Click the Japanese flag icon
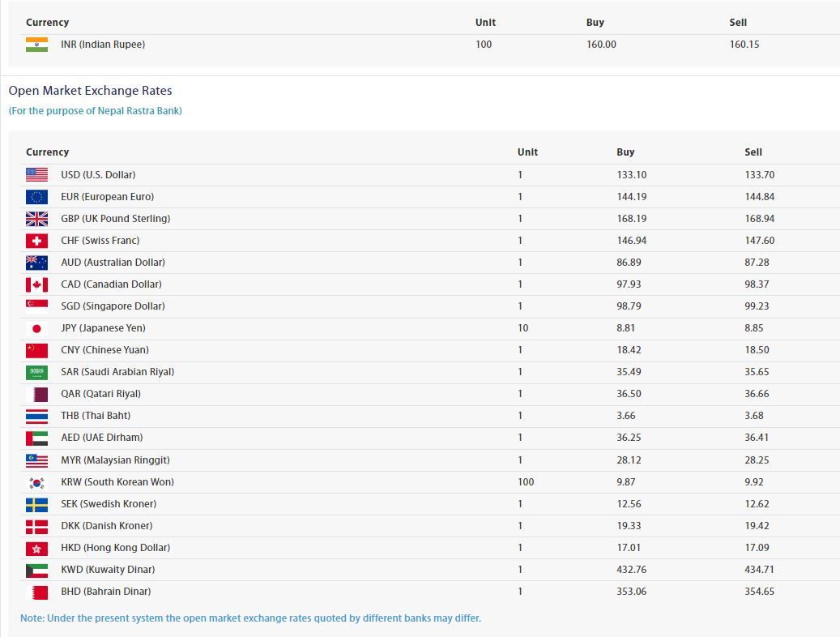Viewport: 840px width, 637px height. click(x=36, y=328)
